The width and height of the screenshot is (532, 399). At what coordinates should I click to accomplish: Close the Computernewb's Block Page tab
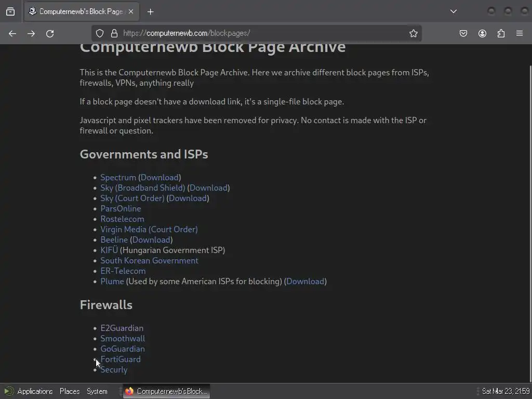click(x=131, y=11)
